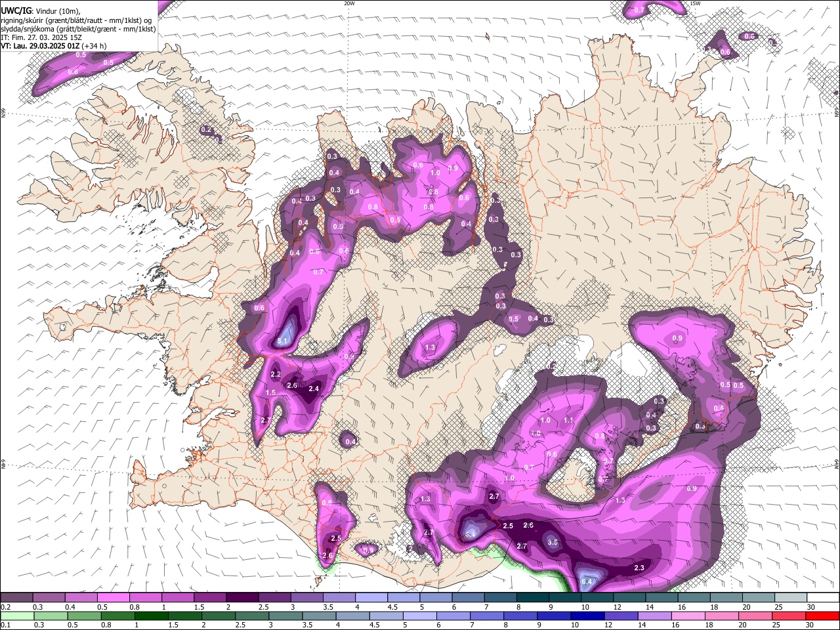The width and height of the screenshot is (840, 630).
Task: Click the 20W longitude label
Action: (x=349, y=3)
